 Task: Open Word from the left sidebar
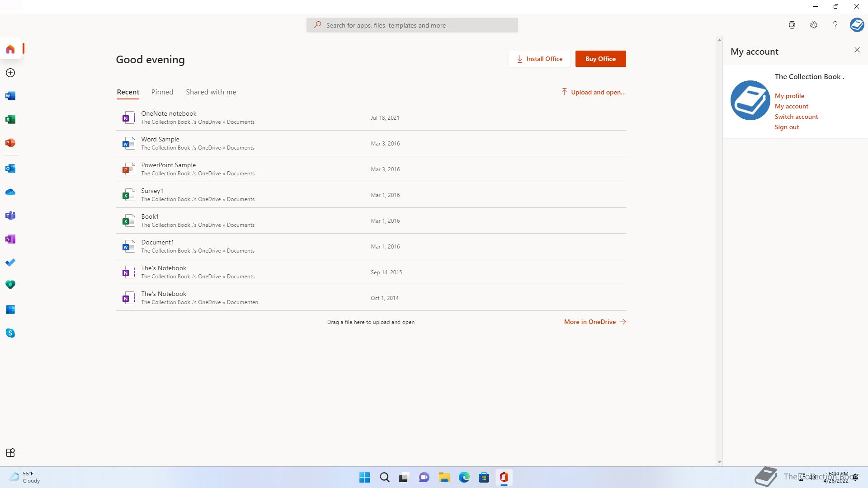tap(10, 96)
